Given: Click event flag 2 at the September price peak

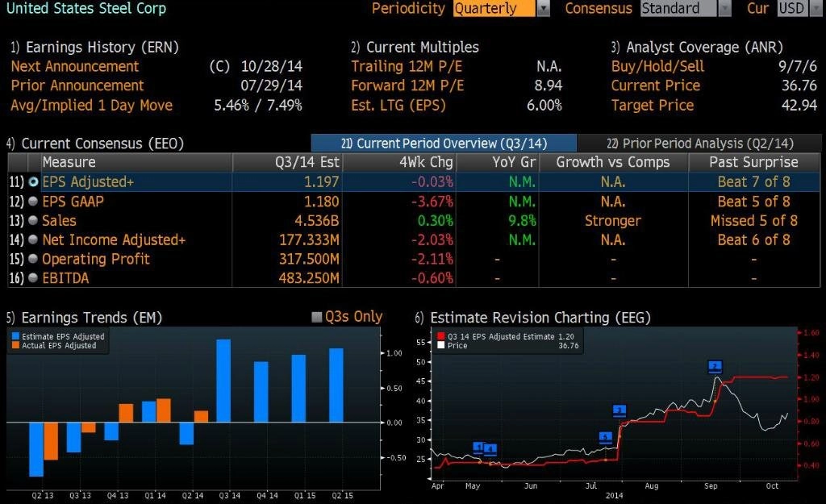Looking at the screenshot, I should (x=715, y=367).
